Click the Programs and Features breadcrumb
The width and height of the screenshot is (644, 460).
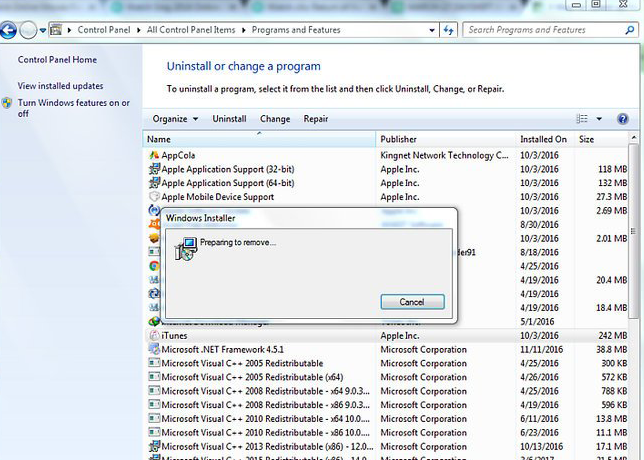point(296,30)
